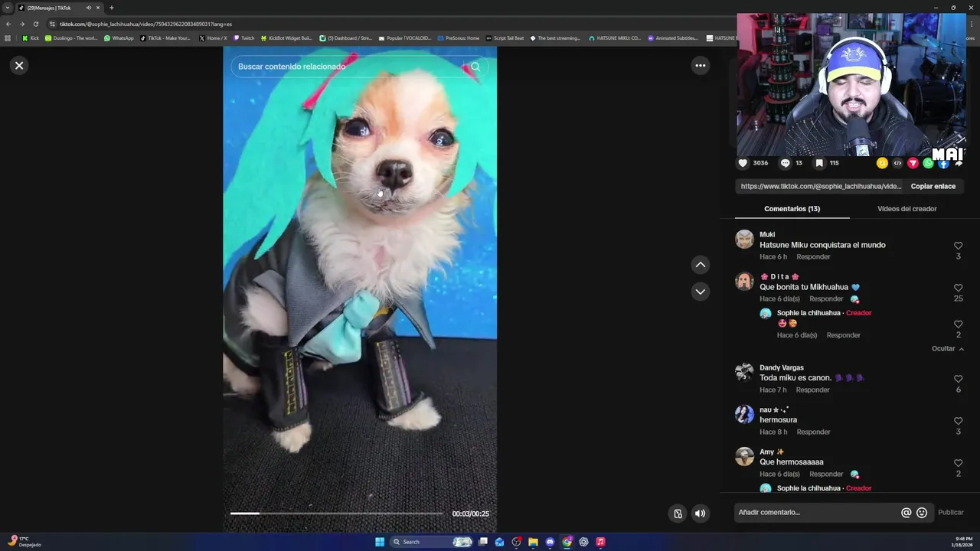Click the browser back arrow
Screen dimensions: 980x551
tap(8, 24)
